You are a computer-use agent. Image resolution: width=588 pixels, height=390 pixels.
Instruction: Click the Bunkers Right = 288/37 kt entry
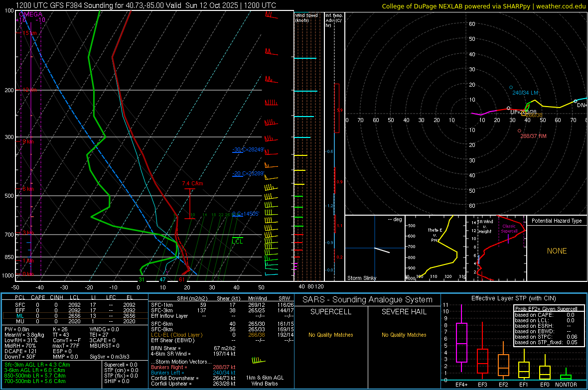[193, 367]
